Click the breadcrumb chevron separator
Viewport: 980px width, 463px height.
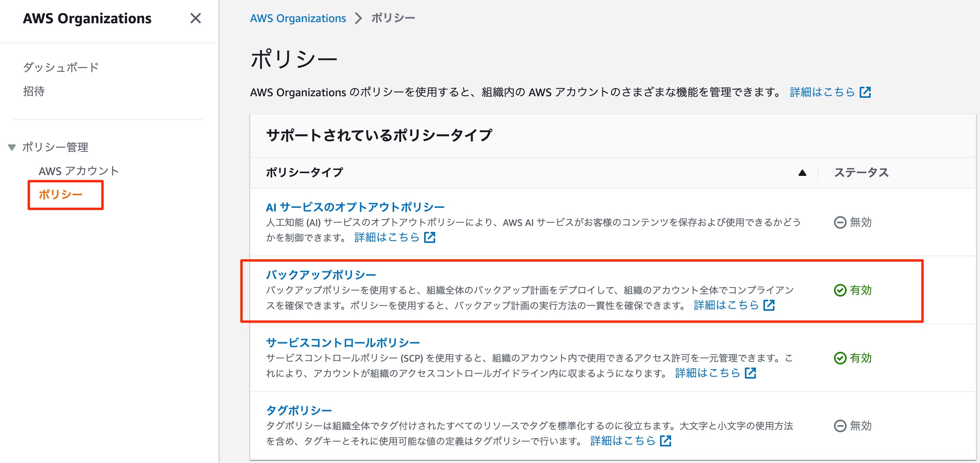[358, 18]
